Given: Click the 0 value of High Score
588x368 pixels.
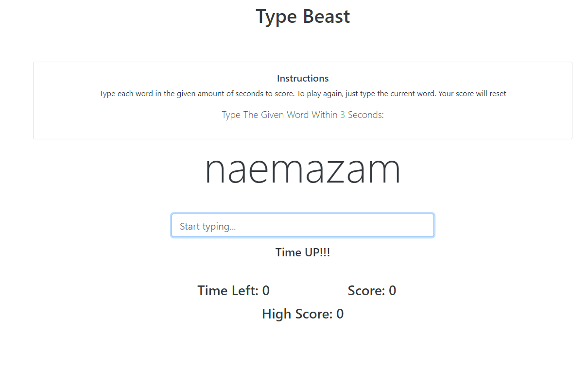Looking at the screenshot, I should coord(340,314).
